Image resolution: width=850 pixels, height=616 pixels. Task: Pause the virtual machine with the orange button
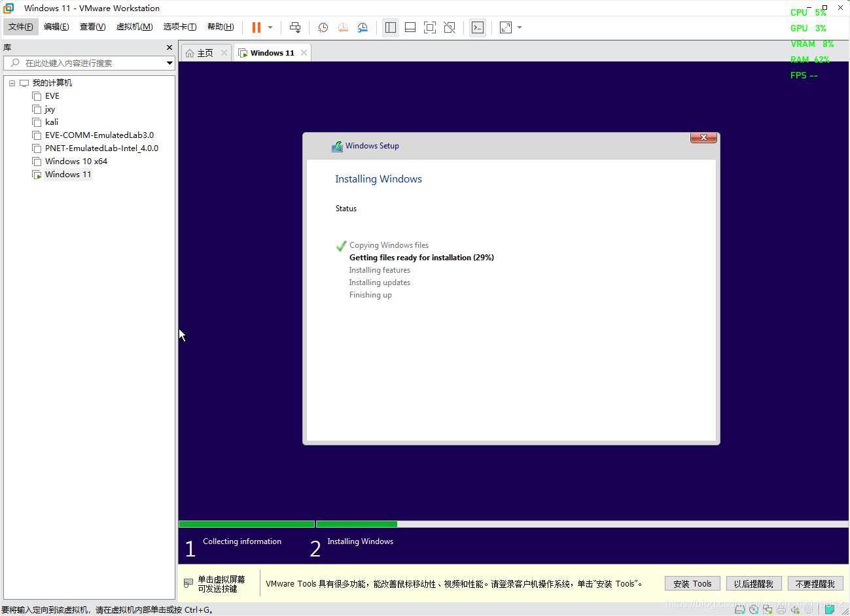click(x=257, y=27)
